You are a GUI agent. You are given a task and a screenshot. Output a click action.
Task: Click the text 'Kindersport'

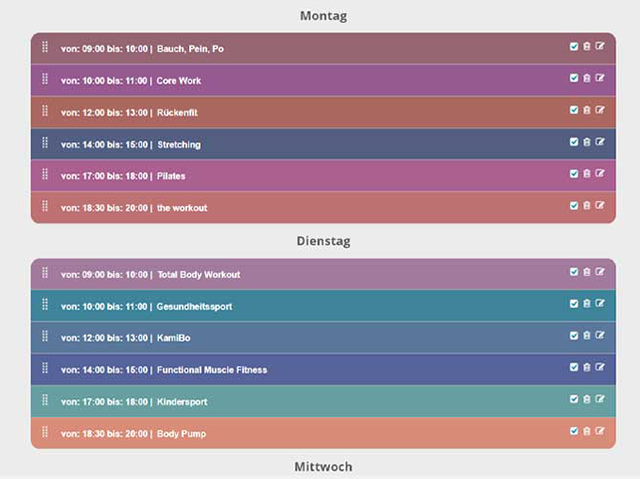[182, 402]
